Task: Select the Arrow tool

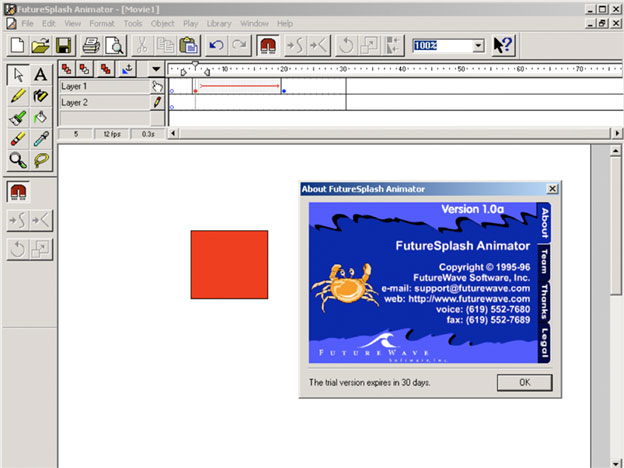Action: click(x=18, y=75)
